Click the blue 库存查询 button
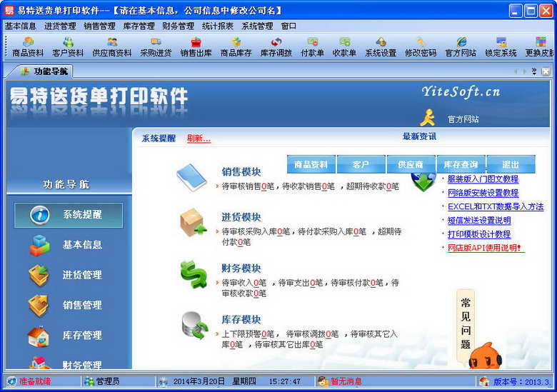 coord(461,164)
